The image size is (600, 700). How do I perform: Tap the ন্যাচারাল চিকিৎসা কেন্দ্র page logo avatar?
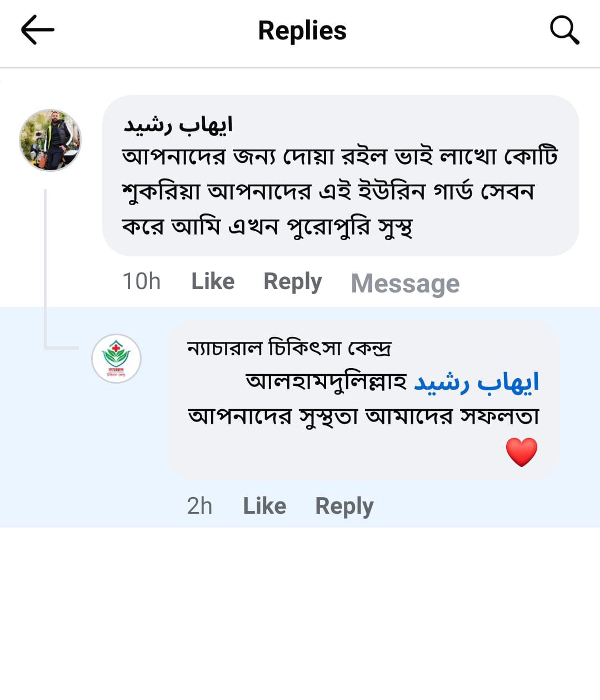pyautogui.click(x=116, y=359)
